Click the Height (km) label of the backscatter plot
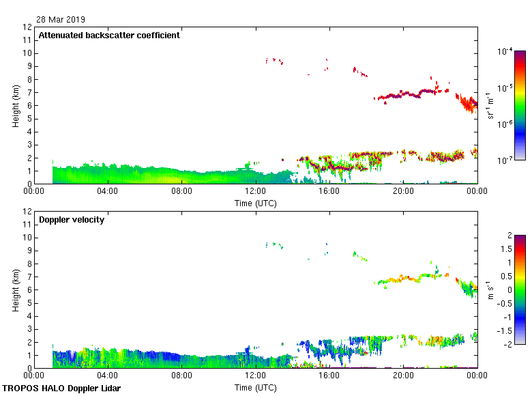The height and width of the screenshot is (396, 532). [15, 105]
